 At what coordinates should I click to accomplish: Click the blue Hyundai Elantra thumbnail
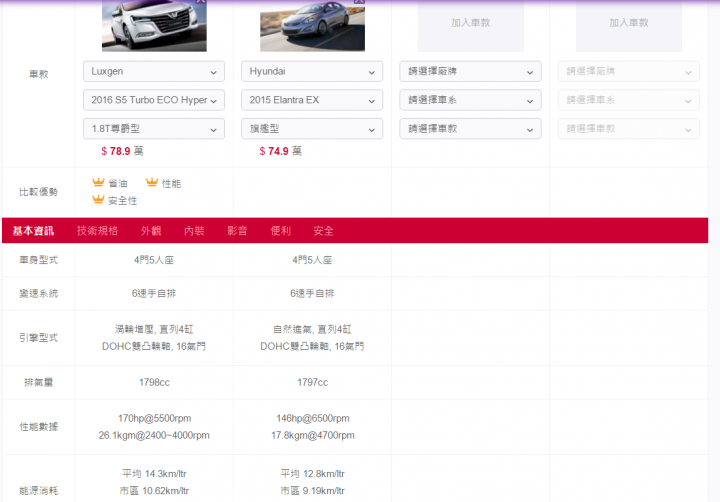(x=312, y=26)
